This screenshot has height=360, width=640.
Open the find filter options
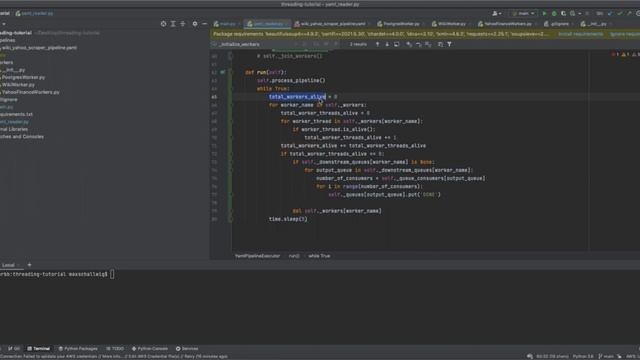pyautogui.click(x=449, y=44)
